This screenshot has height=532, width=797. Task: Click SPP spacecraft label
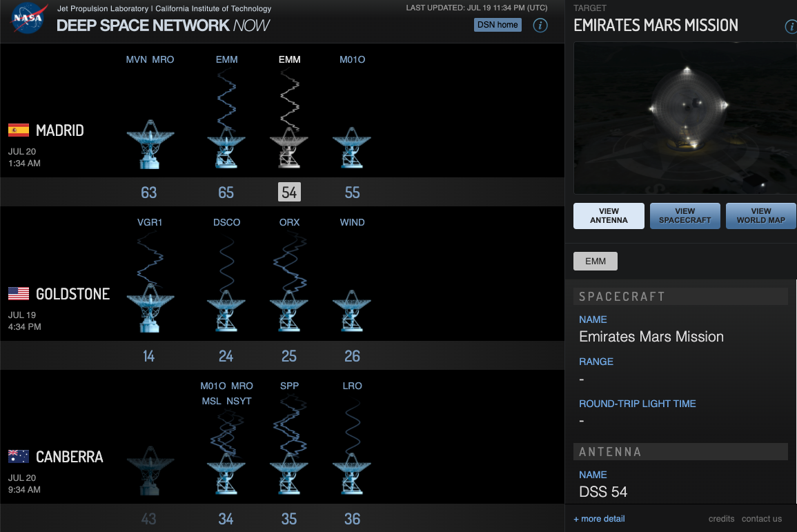pyautogui.click(x=289, y=386)
